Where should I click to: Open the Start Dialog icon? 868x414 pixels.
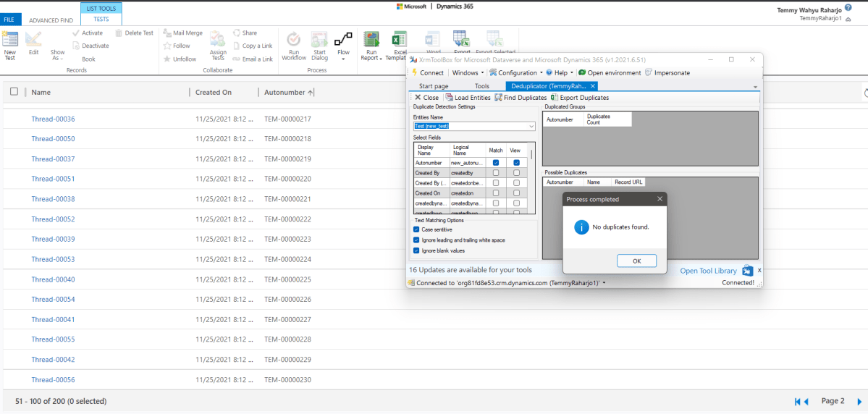319,40
